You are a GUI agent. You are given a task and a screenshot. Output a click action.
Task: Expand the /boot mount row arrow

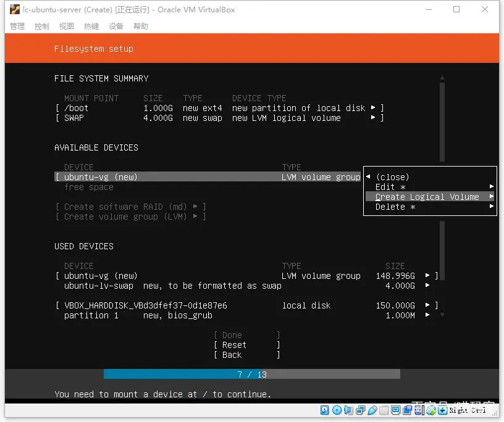tap(373, 107)
